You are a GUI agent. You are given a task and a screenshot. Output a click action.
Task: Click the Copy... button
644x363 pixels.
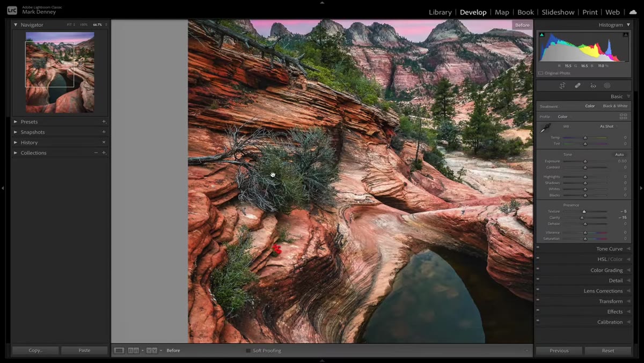pos(35,350)
